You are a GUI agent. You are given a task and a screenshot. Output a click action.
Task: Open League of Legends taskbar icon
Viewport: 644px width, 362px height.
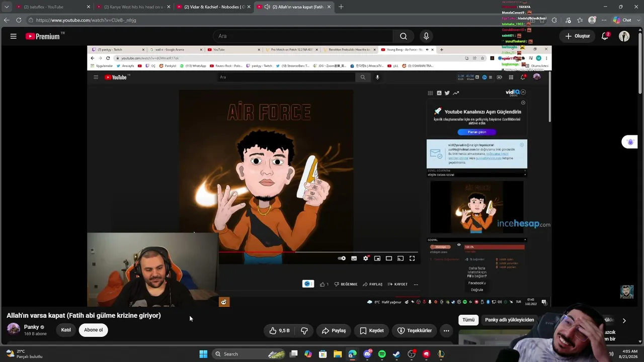coord(441,354)
